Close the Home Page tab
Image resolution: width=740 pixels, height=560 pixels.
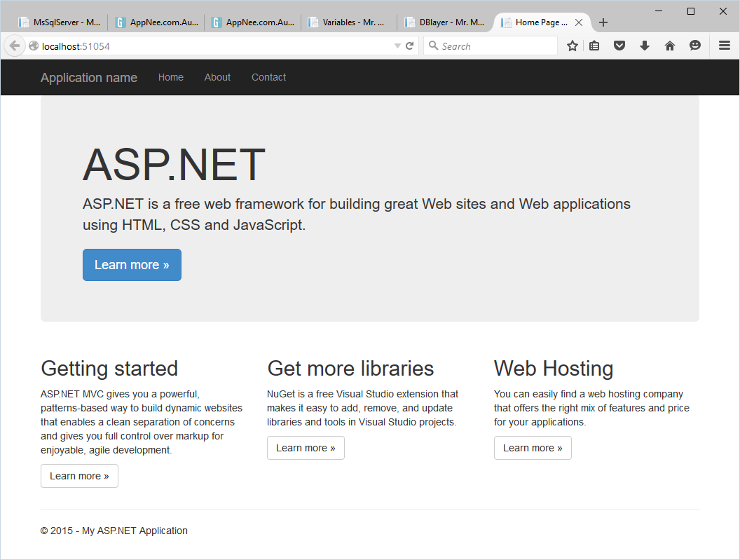tap(579, 22)
